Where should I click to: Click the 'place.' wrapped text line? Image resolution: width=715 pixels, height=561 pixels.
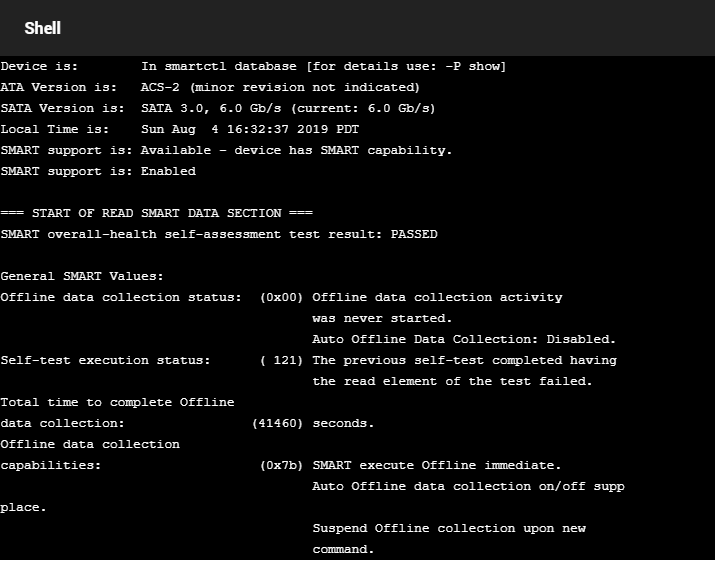[23, 507]
